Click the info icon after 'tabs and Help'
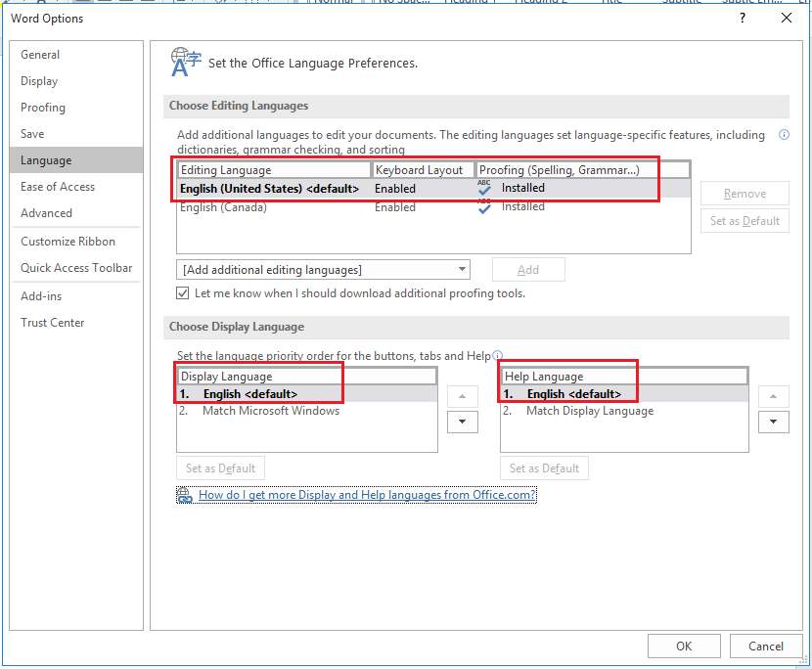 coord(497,356)
